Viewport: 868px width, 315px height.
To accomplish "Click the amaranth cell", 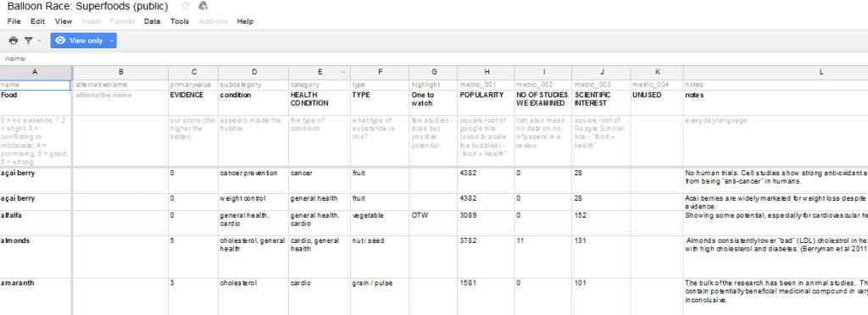I will [36, 296].
